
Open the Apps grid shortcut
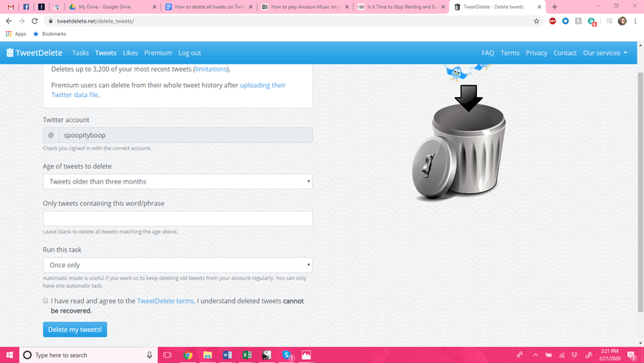coord(15,33)
